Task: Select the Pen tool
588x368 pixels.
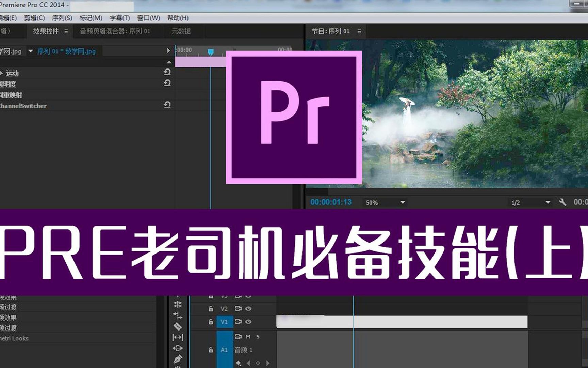Action: pyautogui.click(x=178, y=359)
